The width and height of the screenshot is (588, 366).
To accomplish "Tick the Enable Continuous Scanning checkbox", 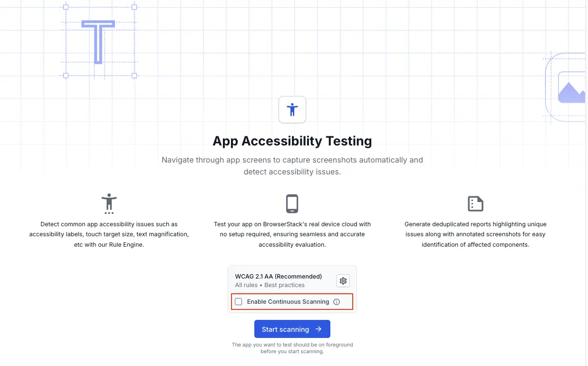I will pos(239,302).
